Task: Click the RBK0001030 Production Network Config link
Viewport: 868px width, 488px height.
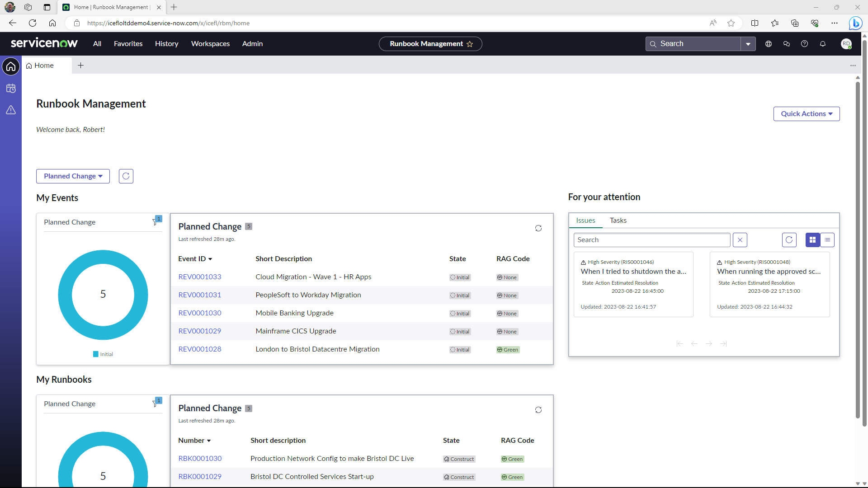Action: click(200, 458)
